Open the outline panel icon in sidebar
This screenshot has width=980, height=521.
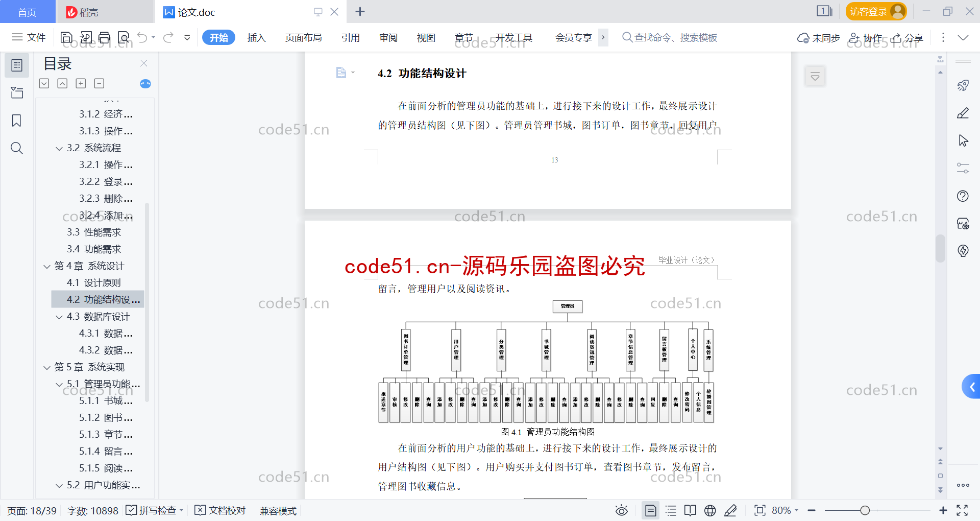click(x=17, y=65)
